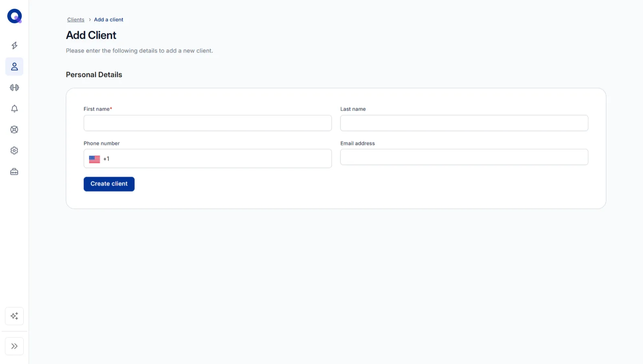643x364 pixels.
Task: Select the 'Add a client' breadcrumb
Action: click(109, 20)
